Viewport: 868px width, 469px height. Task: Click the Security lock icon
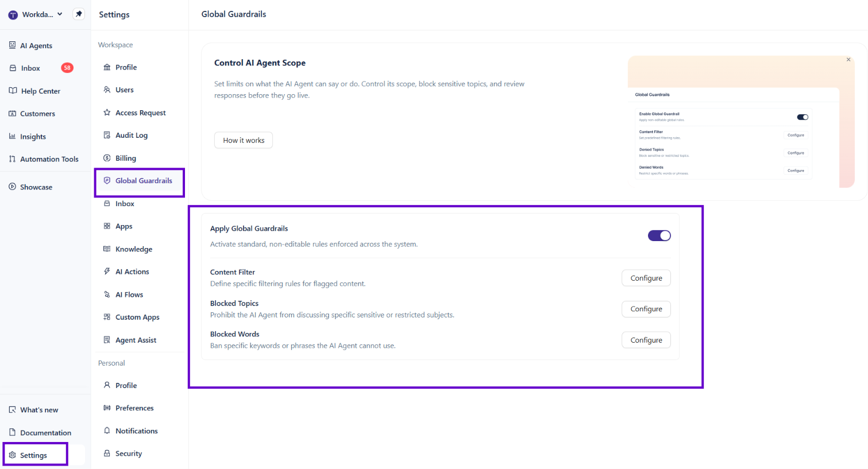tap(107, 453)
